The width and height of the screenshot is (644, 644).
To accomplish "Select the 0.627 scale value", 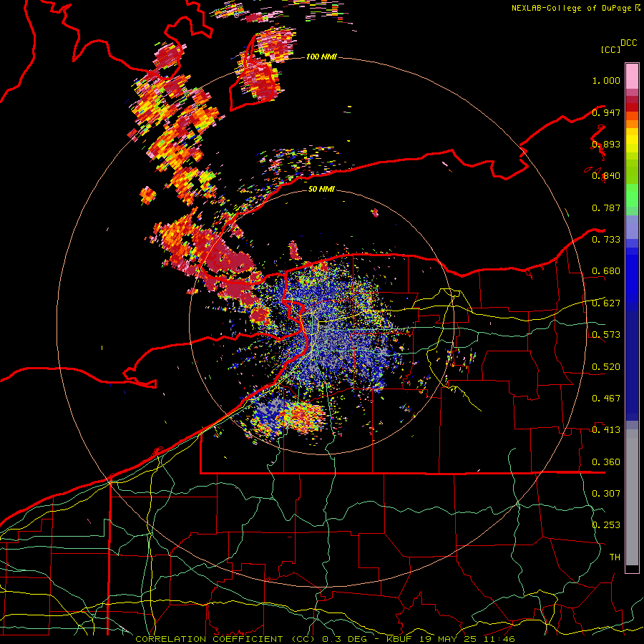I will coord(606,303).
